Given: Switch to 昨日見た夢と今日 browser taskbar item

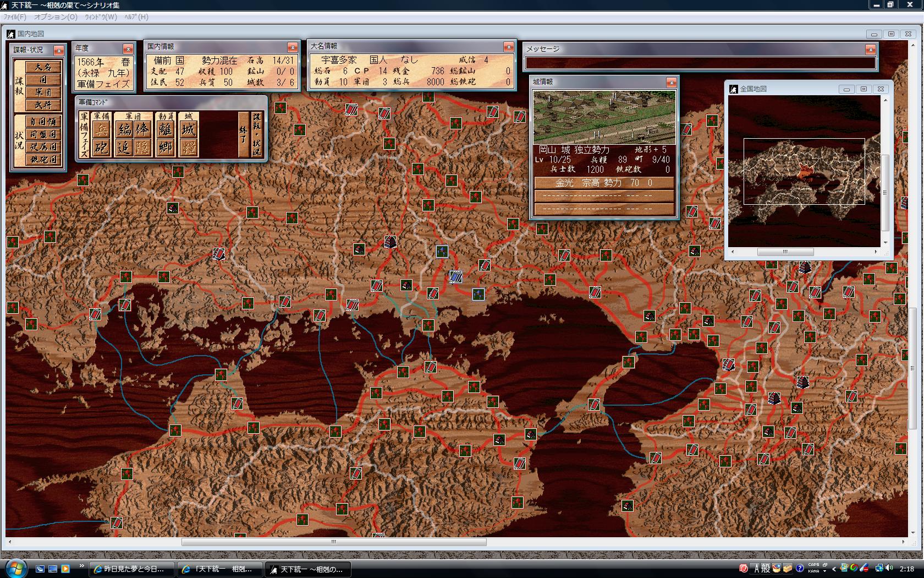Looking at the screenshot, I should (133, 569).
